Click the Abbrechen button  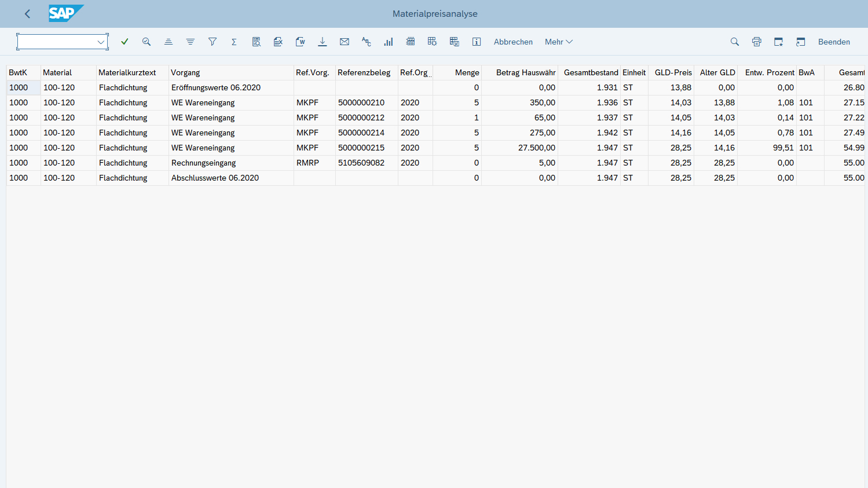(513, 42)
